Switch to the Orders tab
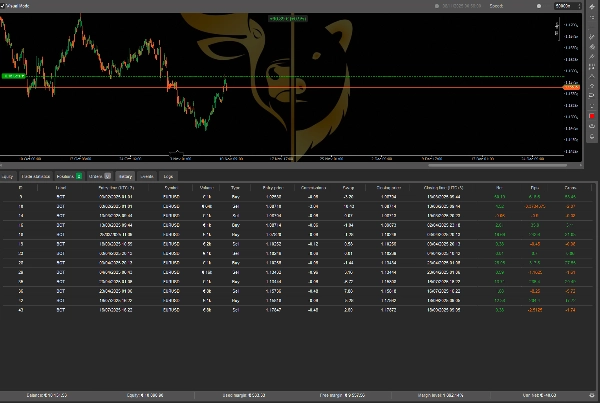 99,176
